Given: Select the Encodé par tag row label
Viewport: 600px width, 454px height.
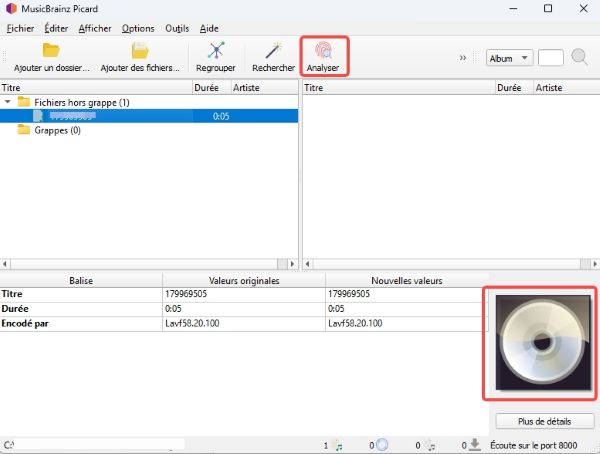Looking at the screenshot, I should 25,323.
